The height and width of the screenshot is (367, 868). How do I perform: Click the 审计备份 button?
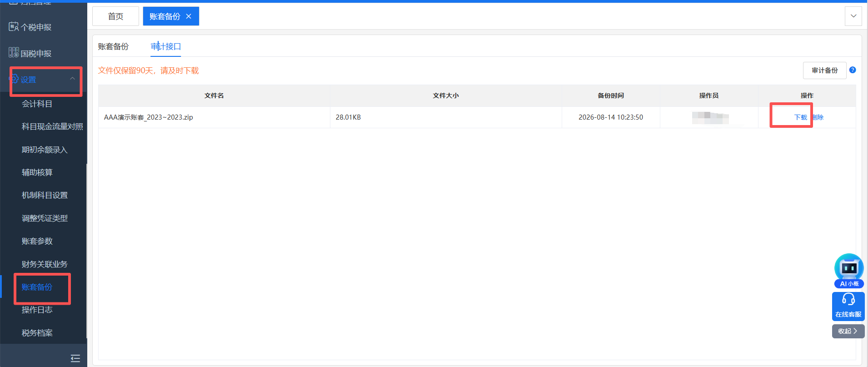pos(825,70)
